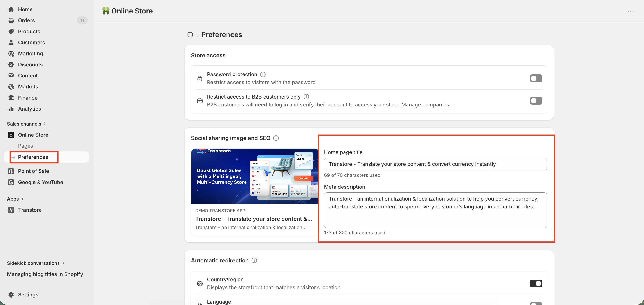Expand Sidekick conversations list
Screen dimensions: 644x305
(x=36, y=263)
